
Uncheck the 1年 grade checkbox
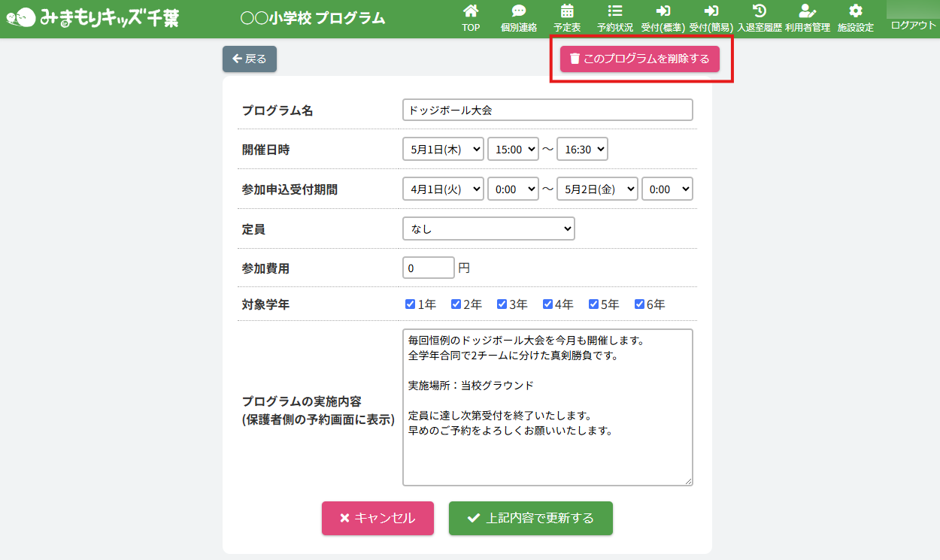pos(410,304)
